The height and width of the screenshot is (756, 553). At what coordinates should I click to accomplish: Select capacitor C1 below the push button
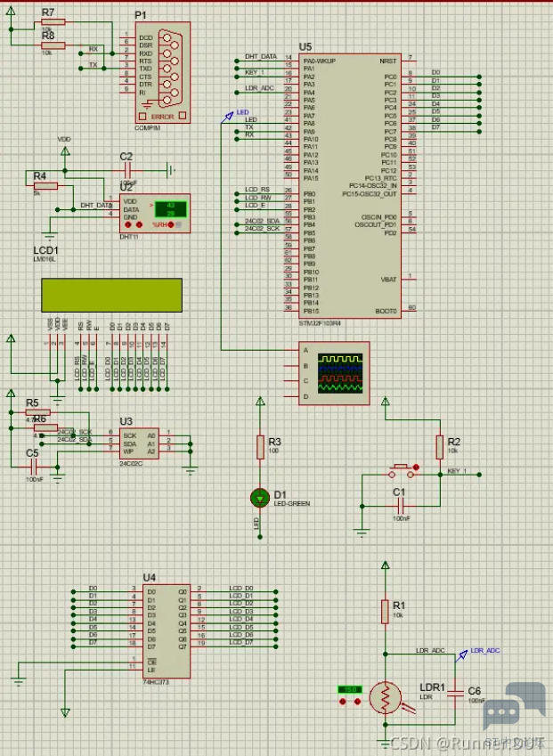click(x=400, y=504)
